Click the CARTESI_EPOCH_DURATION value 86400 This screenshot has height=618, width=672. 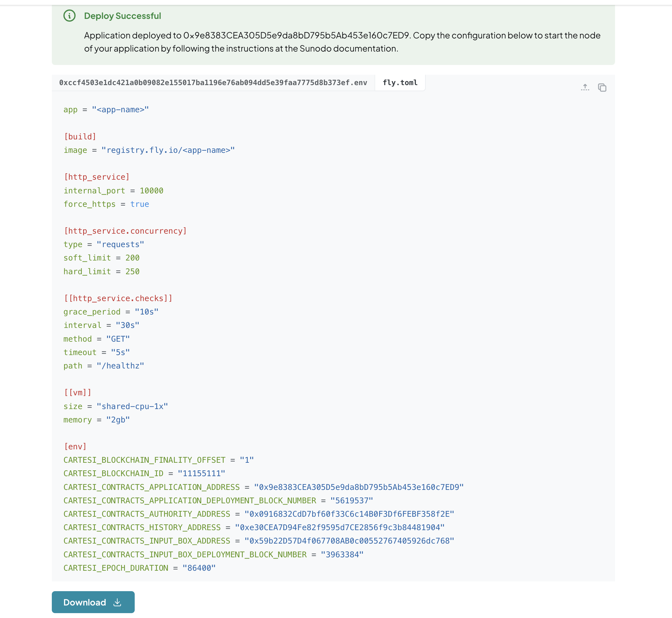(x=198, y=567)
